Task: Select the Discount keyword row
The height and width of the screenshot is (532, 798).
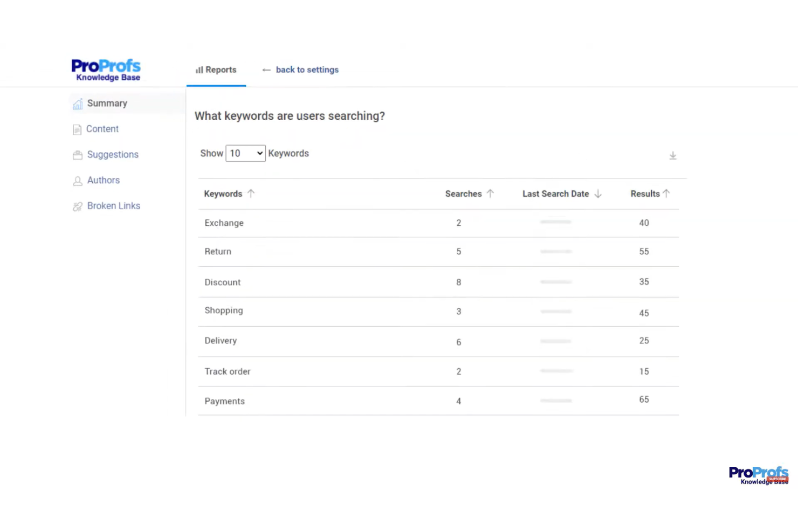Action: coord(223,282)
